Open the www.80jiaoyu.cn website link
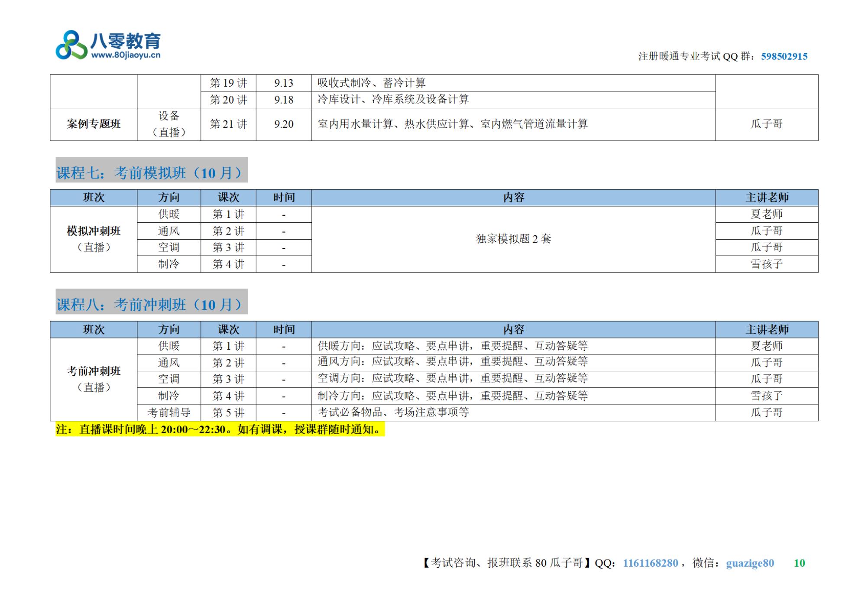The image size is (868, 614). pos(126,55)
